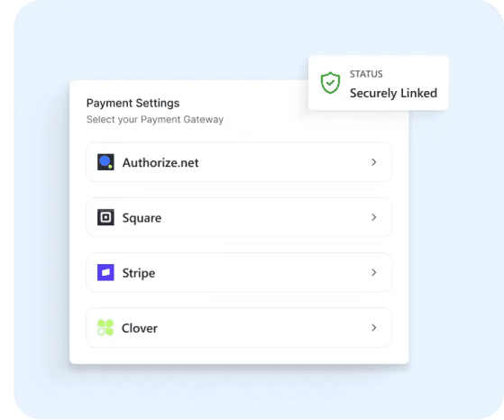Click the STATUS label in badge

(366, 74)
